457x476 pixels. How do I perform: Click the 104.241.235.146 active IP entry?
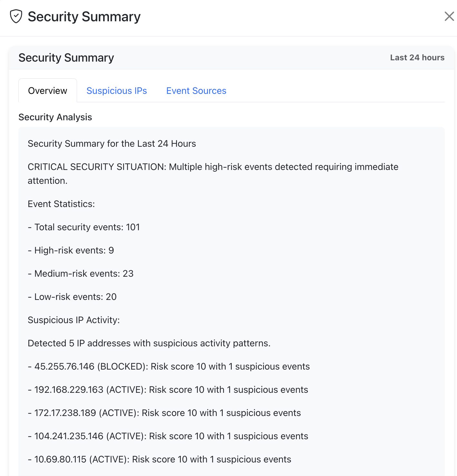click(x=168, y=436)
